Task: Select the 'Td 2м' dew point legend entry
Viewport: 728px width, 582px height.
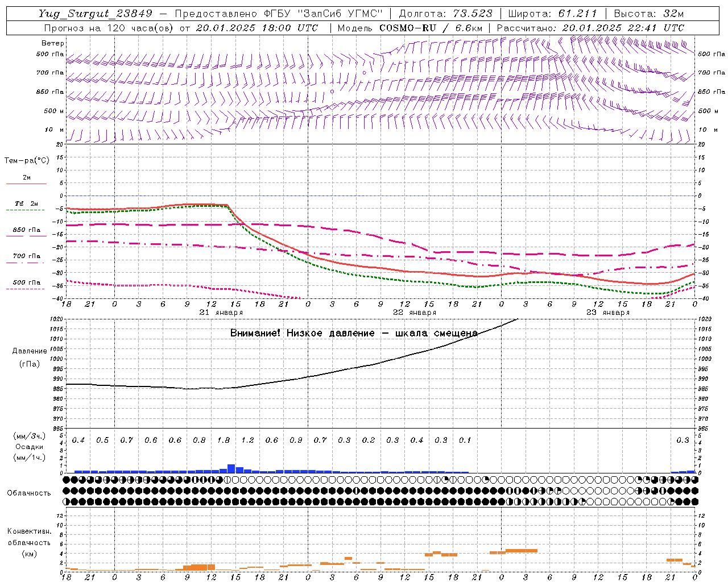Action: [26, 203]
